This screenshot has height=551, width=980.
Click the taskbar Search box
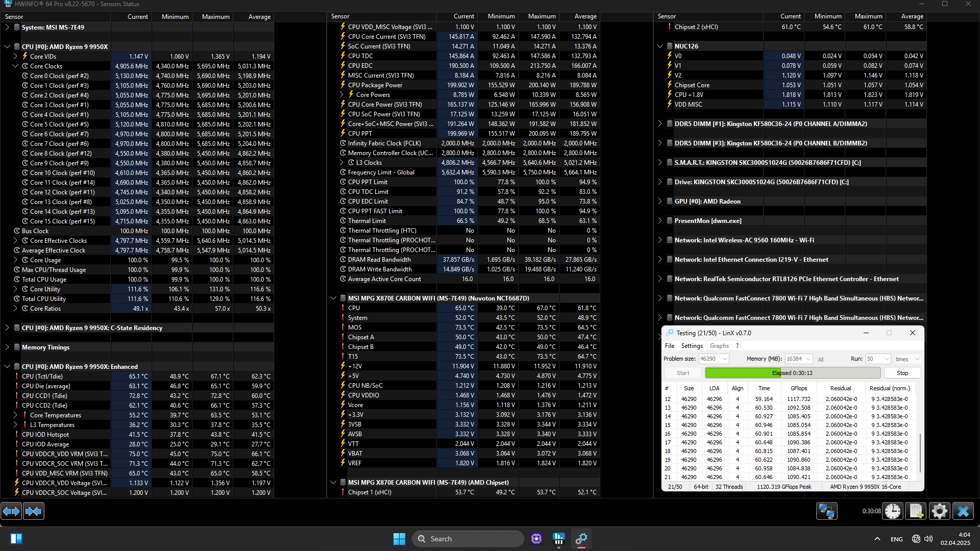(468, 539)
